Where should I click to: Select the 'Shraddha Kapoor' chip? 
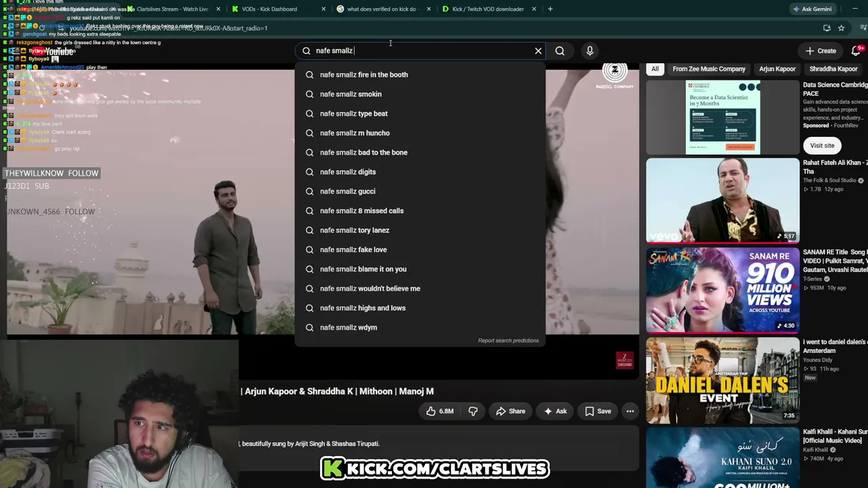coord(833,69)
